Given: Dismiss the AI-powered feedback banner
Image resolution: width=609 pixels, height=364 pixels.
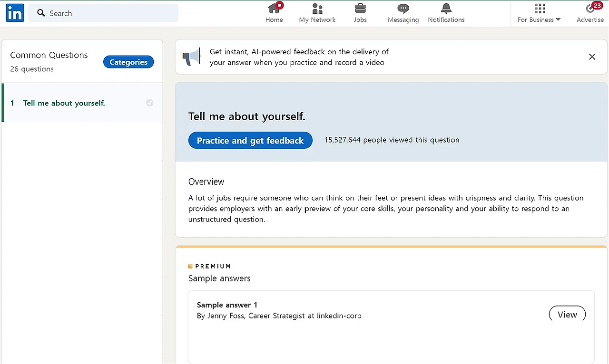Looking at the screenshot, I should point(592,57).
